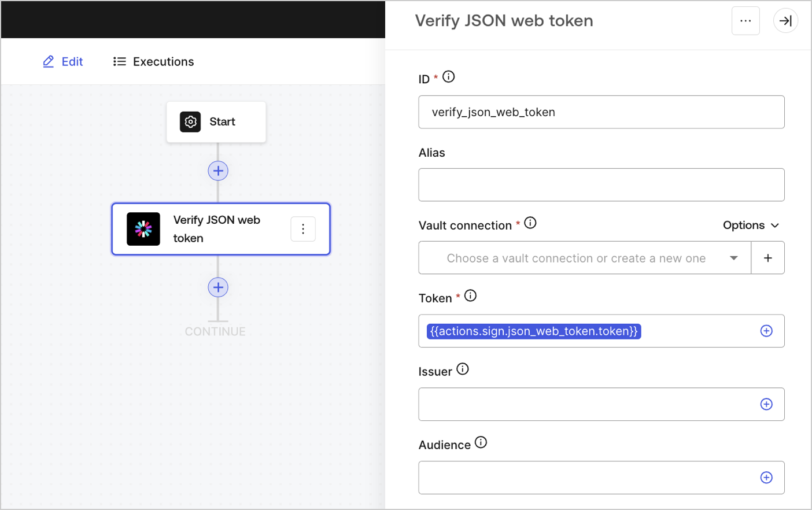The width and height of the screenshot is (812, 510).
Task: Click the list icon beside Executions
Action: (x=120, y=61)
